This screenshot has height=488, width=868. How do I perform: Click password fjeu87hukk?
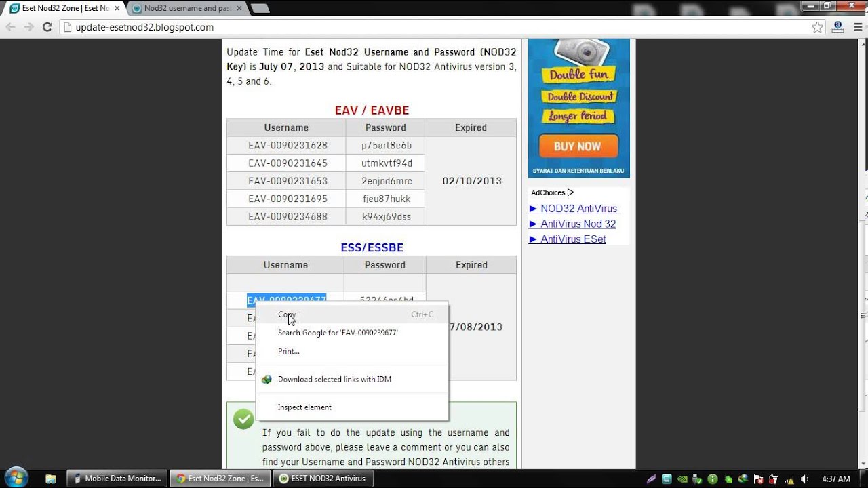(x=387, y=199)
